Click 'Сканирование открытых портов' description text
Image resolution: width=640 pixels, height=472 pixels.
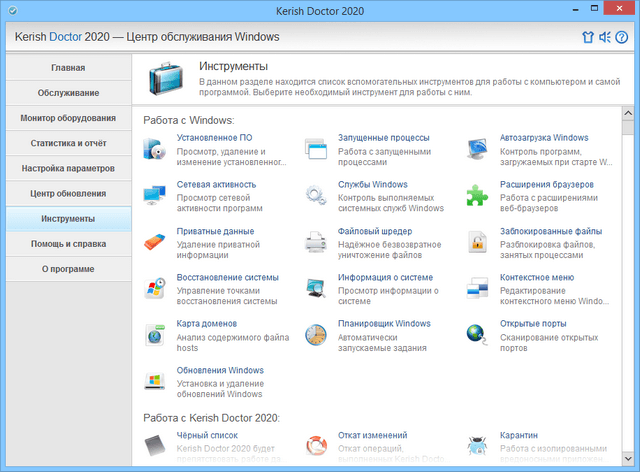pyautogui.click(x=549, y=343)
